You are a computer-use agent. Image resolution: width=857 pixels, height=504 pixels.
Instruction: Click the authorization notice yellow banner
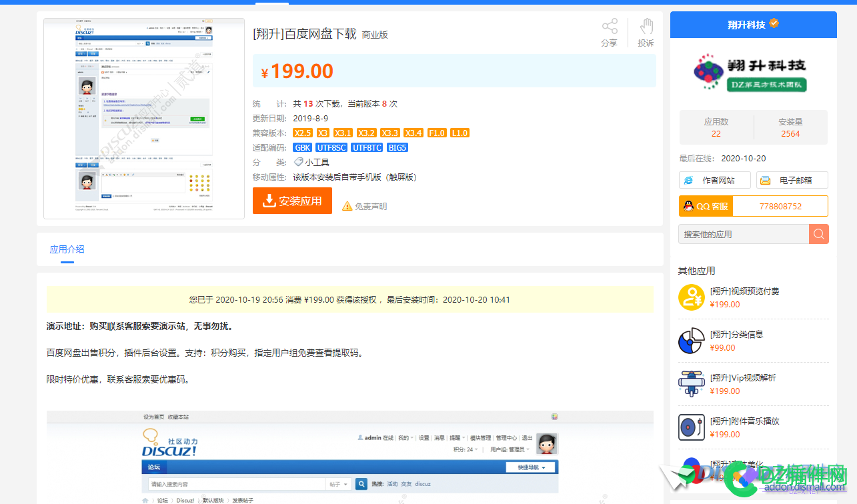[x=349, y=299]
